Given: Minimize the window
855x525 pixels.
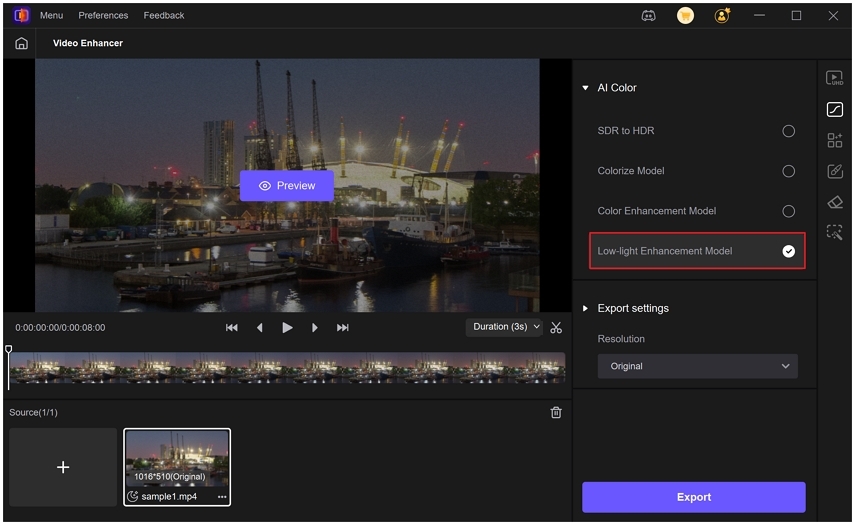Looking at the screenshot, I should (x=759, y=16).
